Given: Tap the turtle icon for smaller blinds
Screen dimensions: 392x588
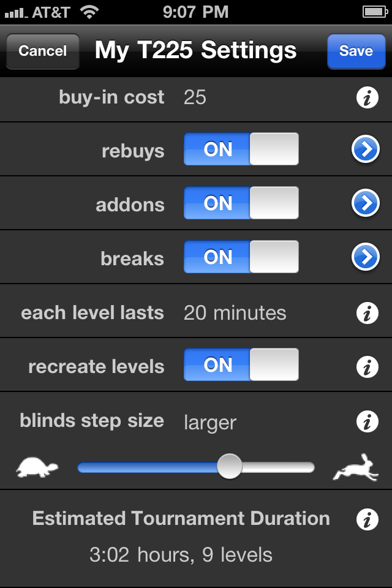Looking at the screenshot, I should tap(37, 468).
